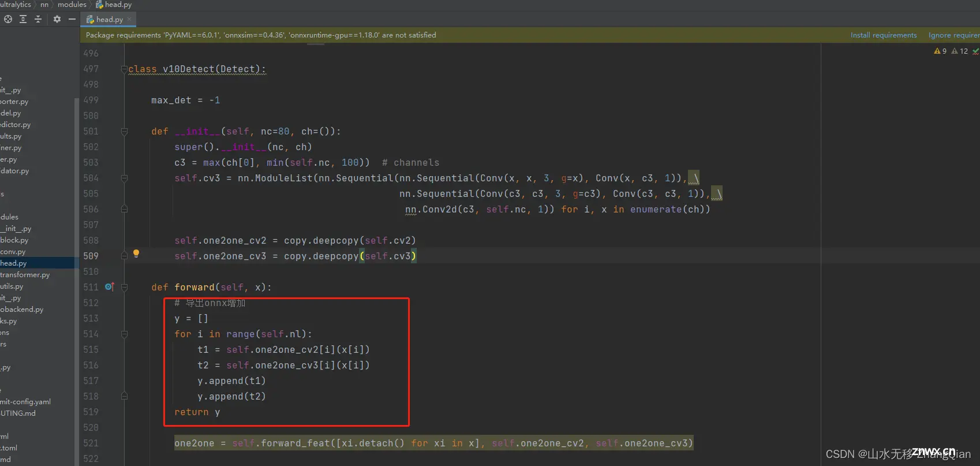Open Project panel settings gear
Viewport: 980px width, 466px height.
[57, 19]
